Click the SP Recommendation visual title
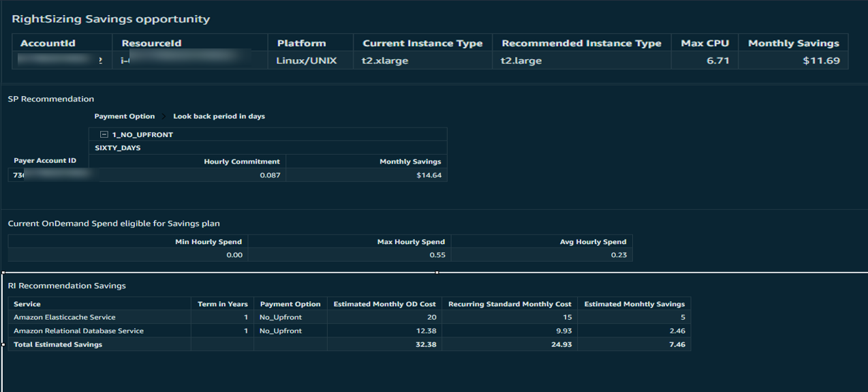The height and width of the screenshot is (392, 868). click(x=51, y=99)
